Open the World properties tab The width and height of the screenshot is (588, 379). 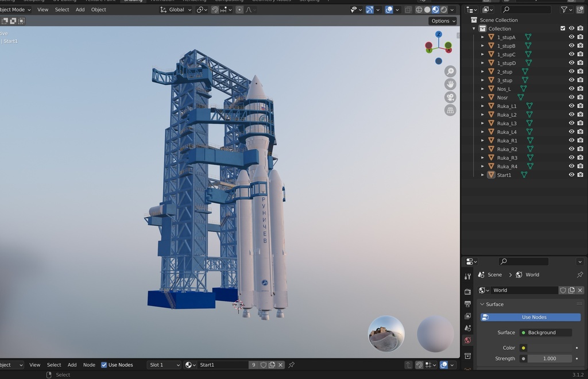click(467, 341)
